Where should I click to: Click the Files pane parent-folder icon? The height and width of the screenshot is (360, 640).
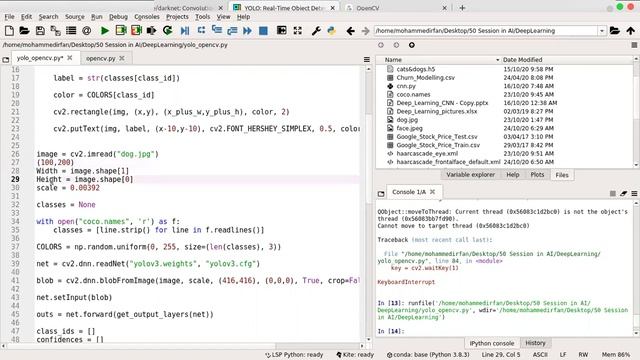(412, 45)
